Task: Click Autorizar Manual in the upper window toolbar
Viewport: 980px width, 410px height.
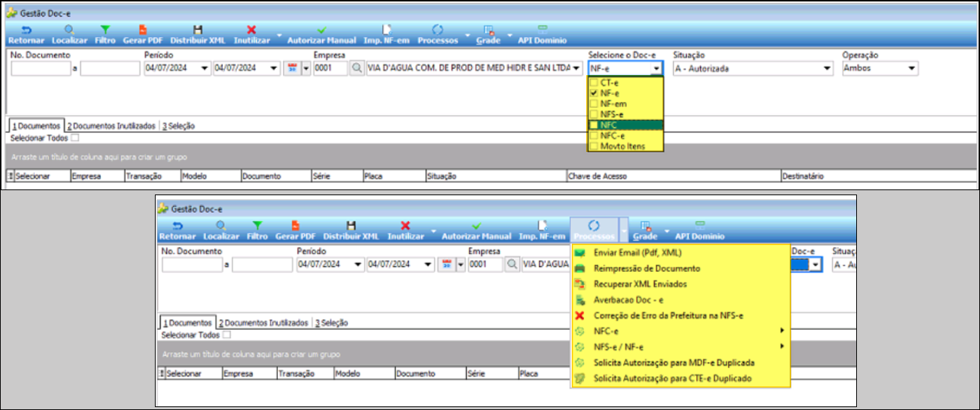Action: coord(321,36)
